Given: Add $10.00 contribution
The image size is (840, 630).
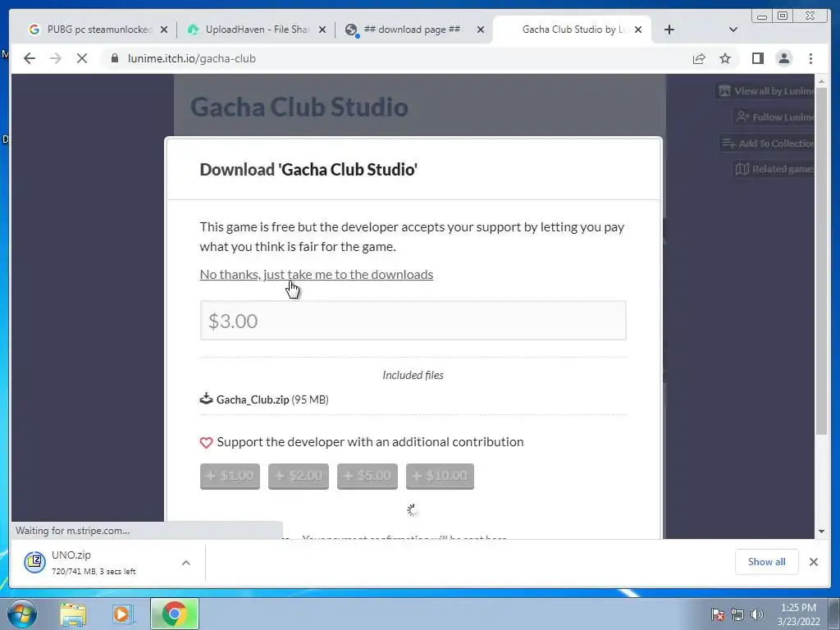Looking at the screenshot, I should pyautogui.click(x=440, y=477).
